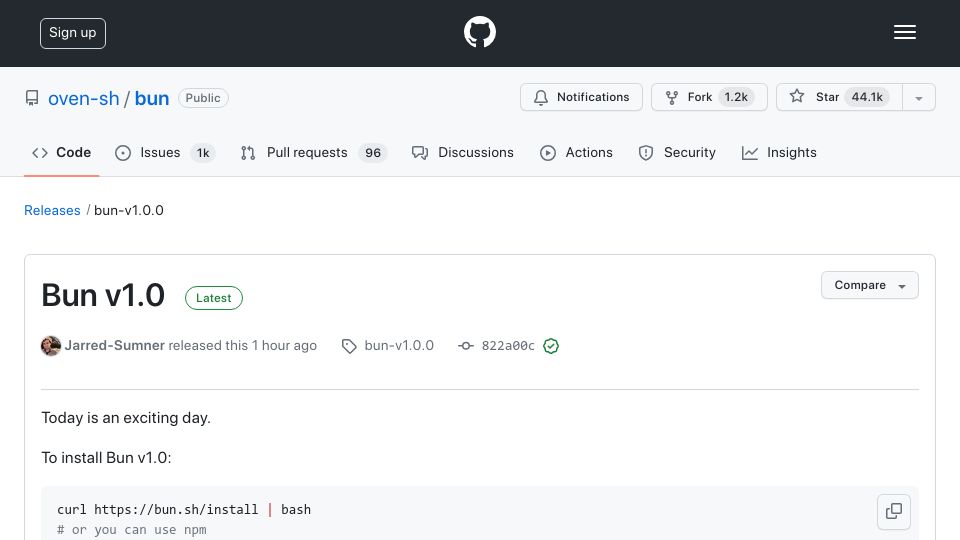The height and width of the screenshot is (540, 960).
Task: Click the repository icon beside oven-sh
Action: pyautogui.click(x=32, y=98)
